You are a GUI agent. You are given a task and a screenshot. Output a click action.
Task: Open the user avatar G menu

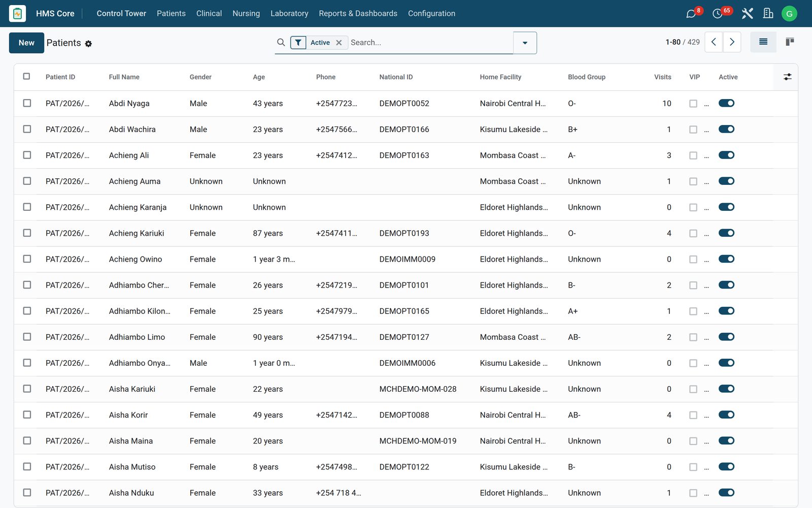click(789, 14)
